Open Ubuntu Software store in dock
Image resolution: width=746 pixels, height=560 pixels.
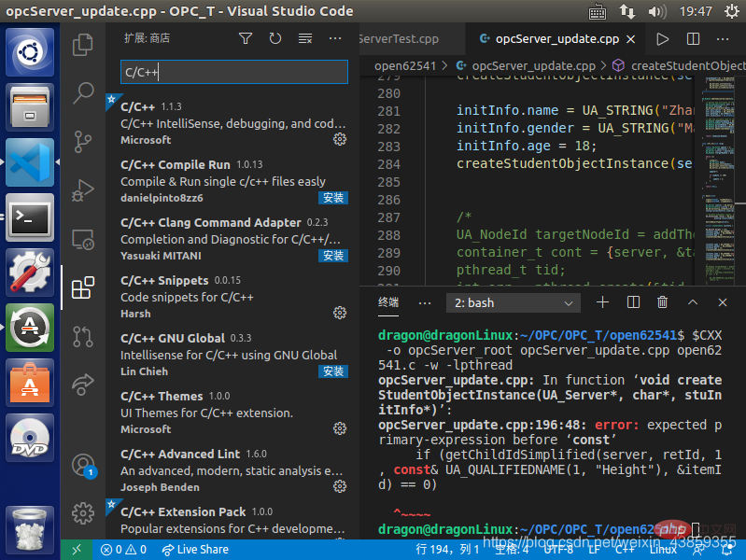click(x=30, y=383)
